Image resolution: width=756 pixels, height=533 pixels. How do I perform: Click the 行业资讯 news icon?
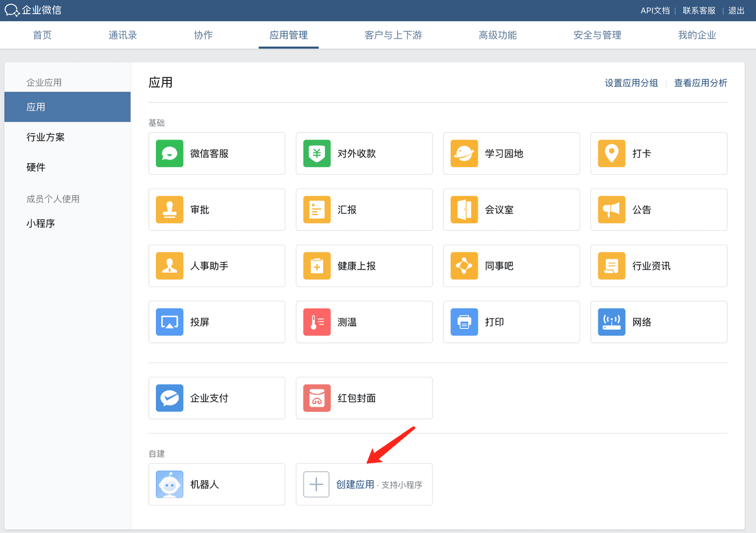[612, 266]
